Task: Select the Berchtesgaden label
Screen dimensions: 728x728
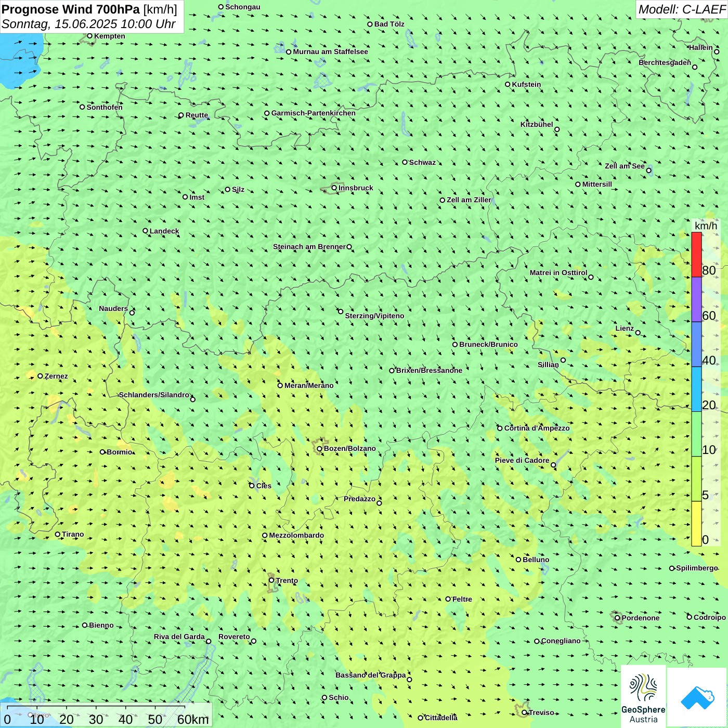Action: click(665, 62)
